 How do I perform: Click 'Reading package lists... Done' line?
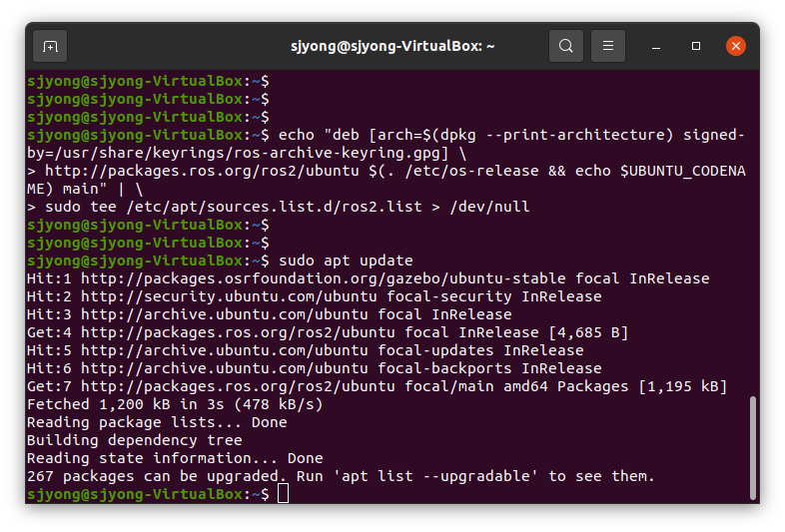157,422
